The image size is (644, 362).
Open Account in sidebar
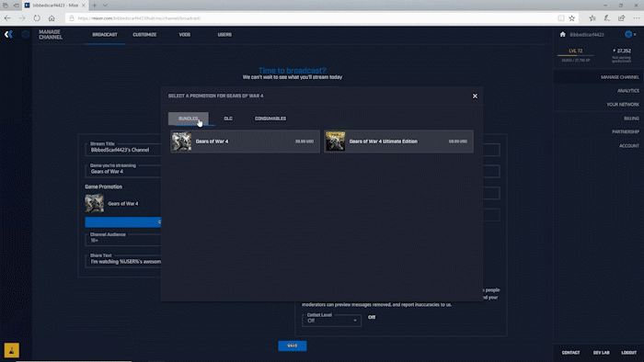coord(628,146)
